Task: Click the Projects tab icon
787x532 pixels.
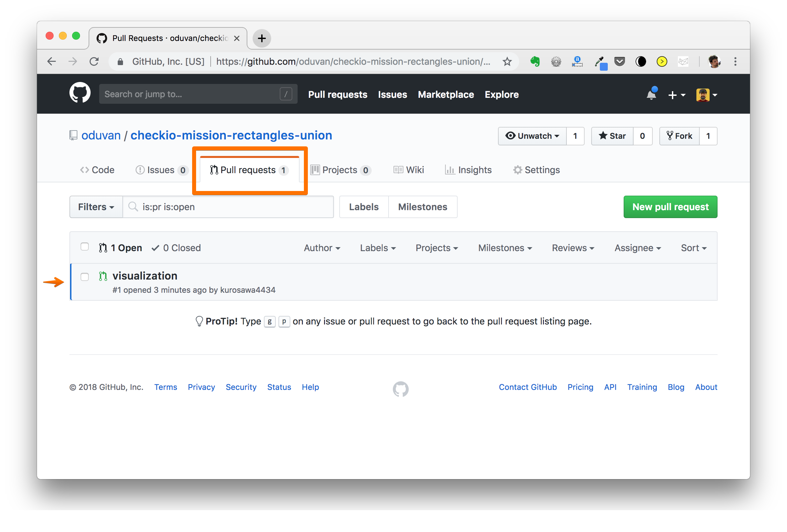Action: click(x=314, y=170)
